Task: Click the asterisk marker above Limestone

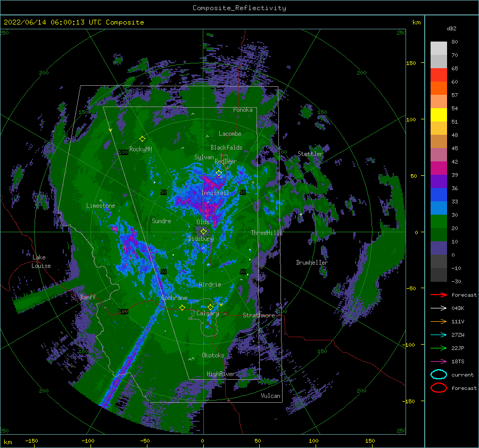Action: [x=101, y=201]
